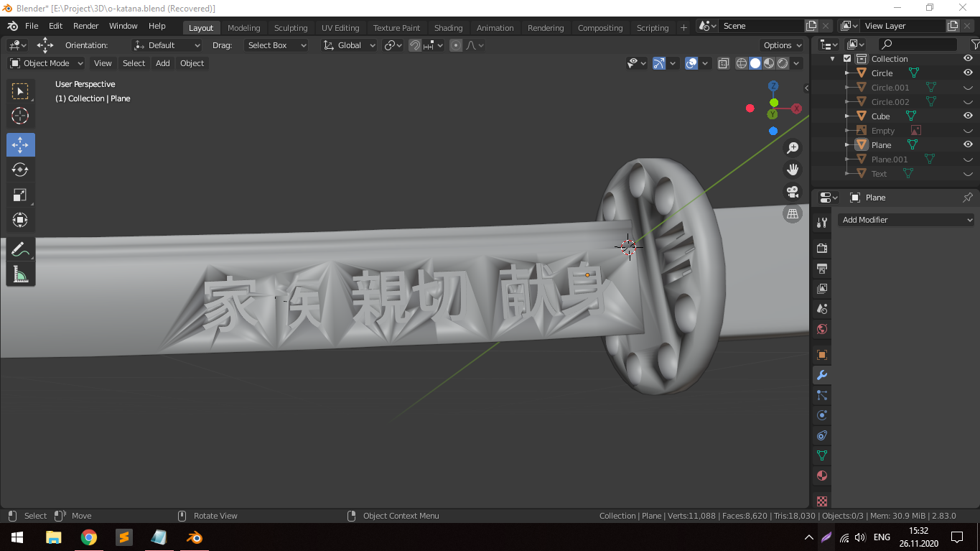
Task: Open Output properties tab
Action: [822, 269]
